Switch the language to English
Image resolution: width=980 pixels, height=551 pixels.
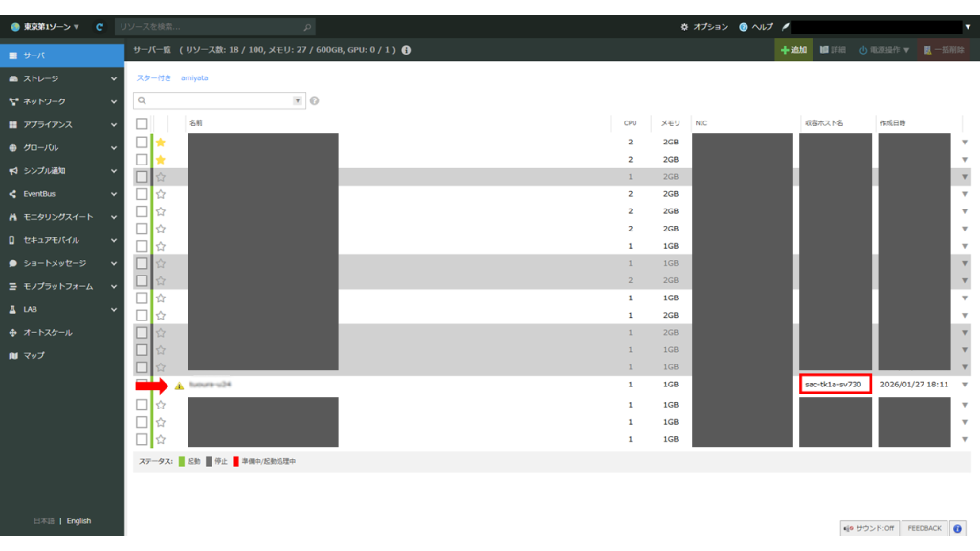tap(78, 521)
